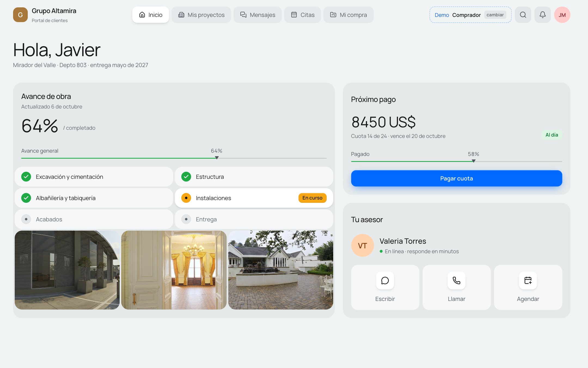Open the exterior shutters building photo
The height and width of the screenshot is (368, 588).
click(x=67, y=270)
